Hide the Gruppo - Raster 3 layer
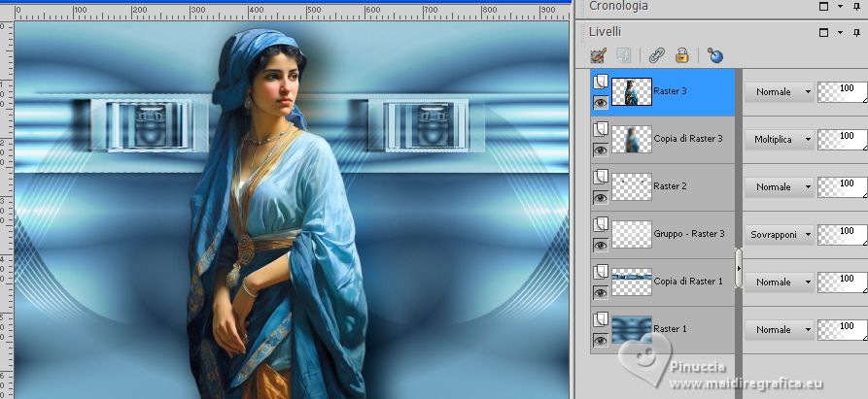This screenshot has width=868, height=399. (x=601, y=245)
